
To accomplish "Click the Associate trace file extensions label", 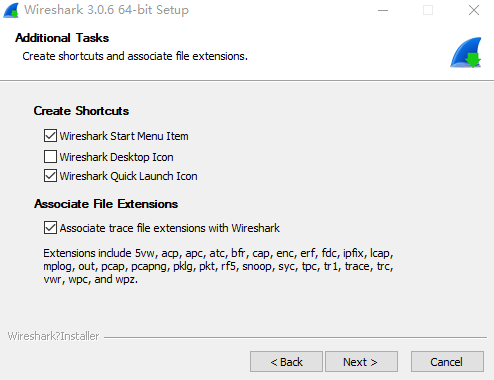I will pos(170,228).
